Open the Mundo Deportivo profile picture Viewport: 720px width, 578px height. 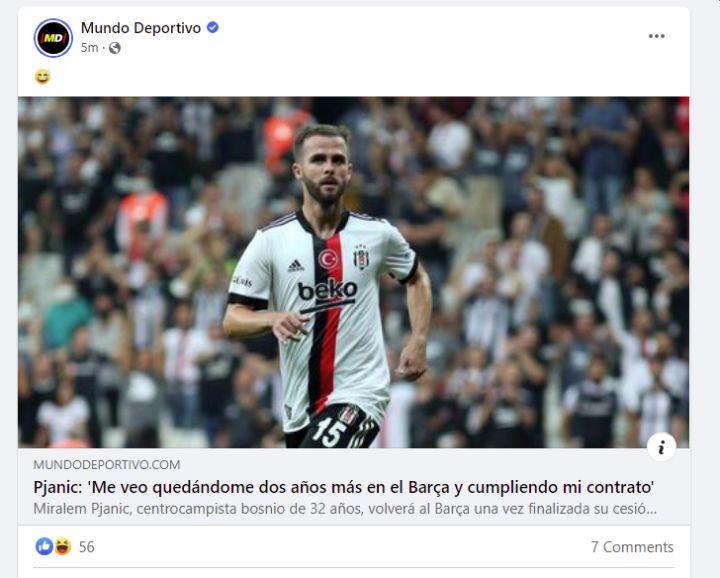point(53,38)
